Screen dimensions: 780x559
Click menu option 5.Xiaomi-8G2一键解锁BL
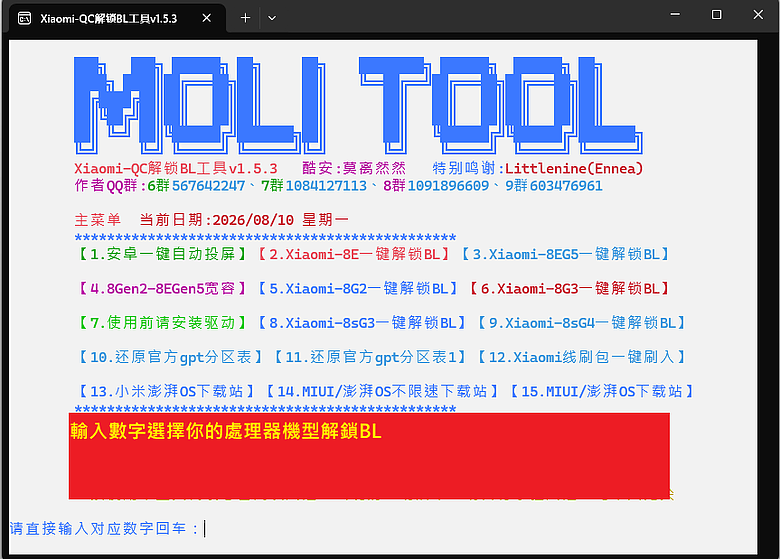point(358,288)
